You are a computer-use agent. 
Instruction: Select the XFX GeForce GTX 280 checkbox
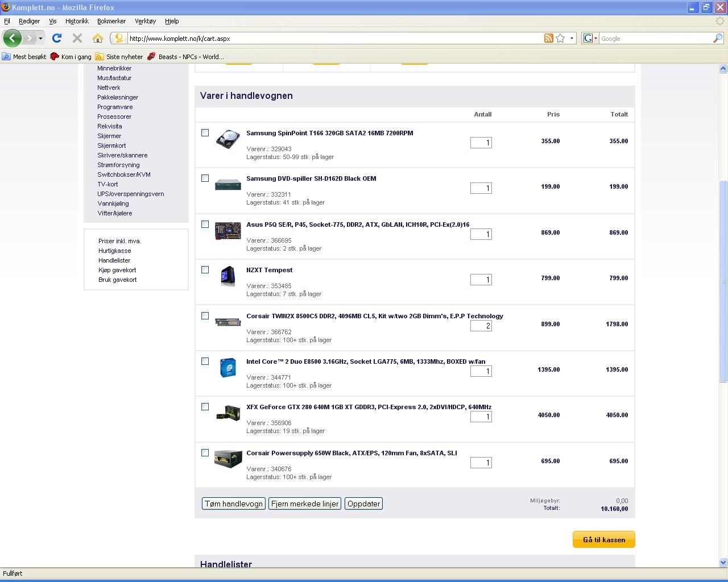click(205, 406)
